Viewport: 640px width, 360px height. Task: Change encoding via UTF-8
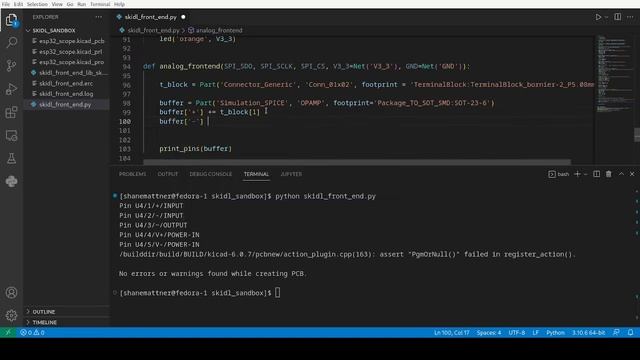pyautogui.click(x=517, y=332)
